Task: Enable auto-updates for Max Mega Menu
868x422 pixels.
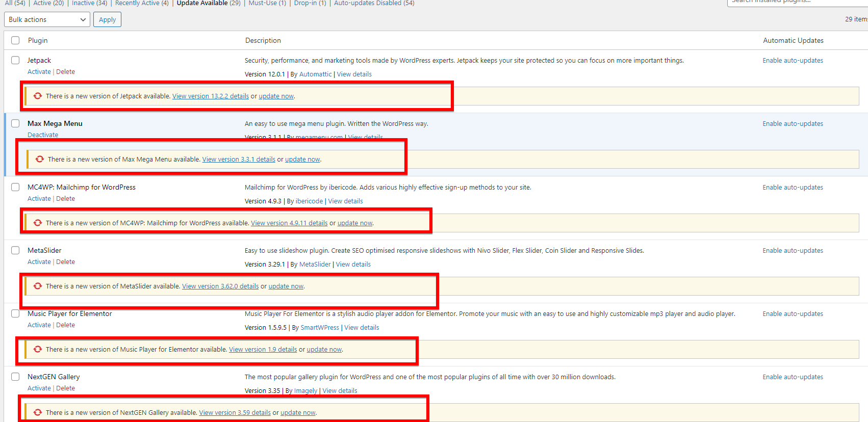Action: (x=793, y=123)
